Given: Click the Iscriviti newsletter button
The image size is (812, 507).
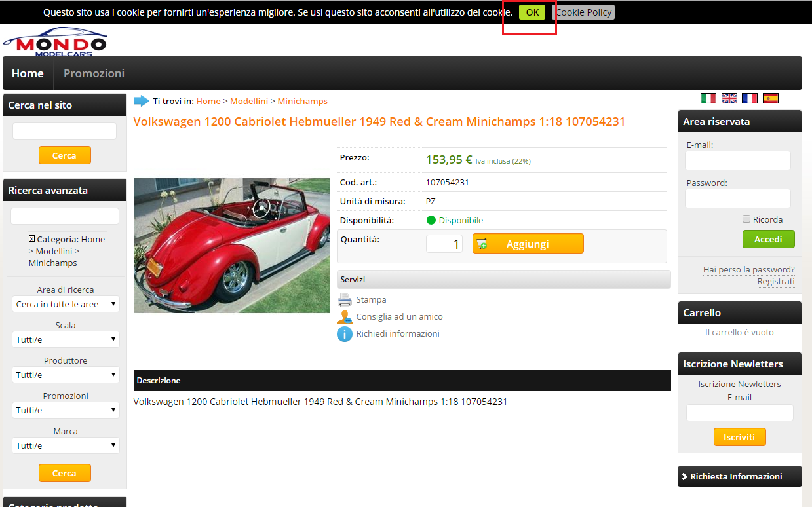Looking at the screenshot, I should [739, 437].
